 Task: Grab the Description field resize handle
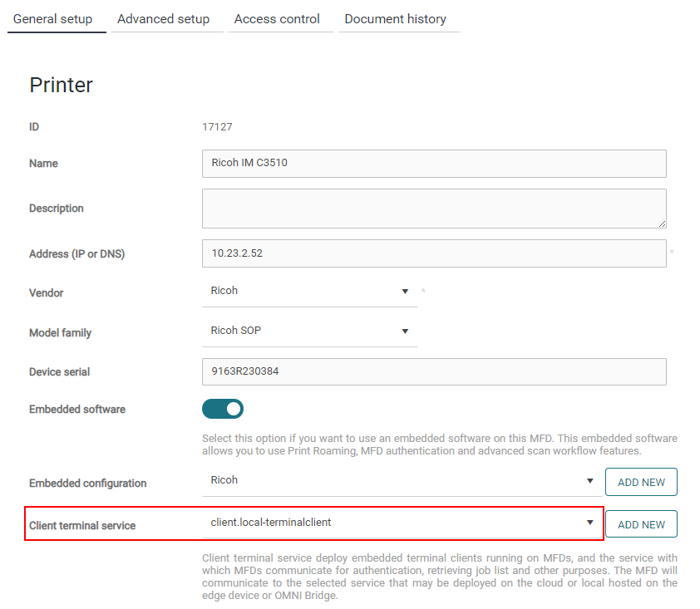662,224
